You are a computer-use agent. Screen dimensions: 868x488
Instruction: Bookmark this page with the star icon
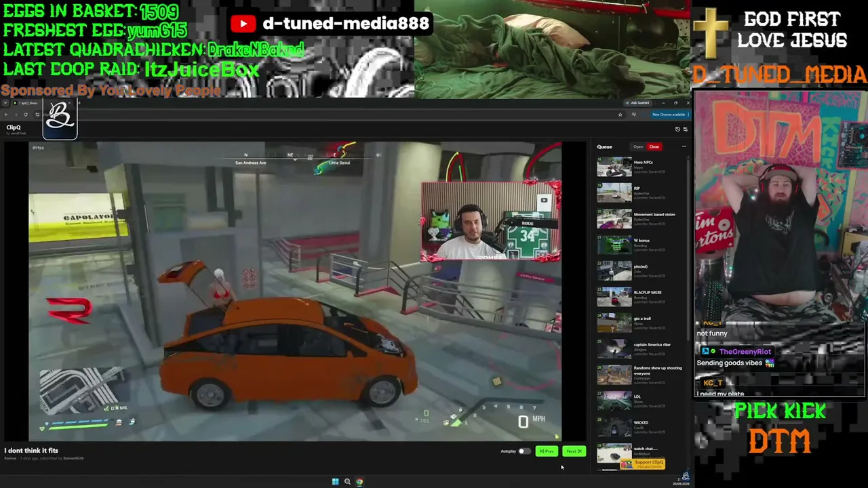[620, 115]
